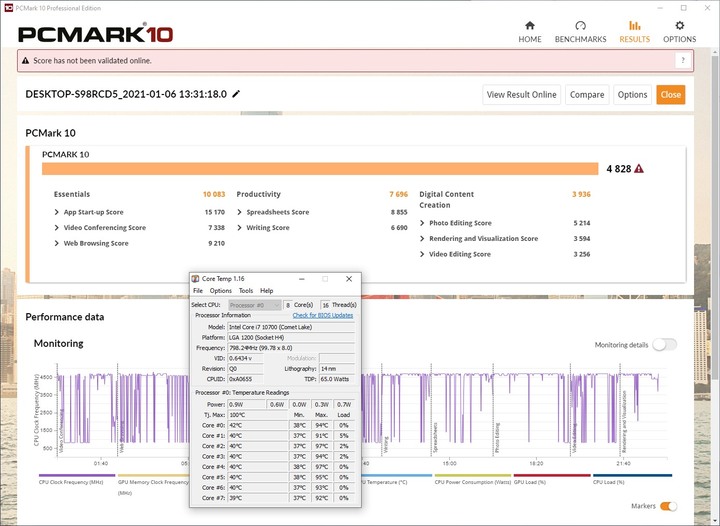Click GPU Load legend color line

tap(552, 476)
